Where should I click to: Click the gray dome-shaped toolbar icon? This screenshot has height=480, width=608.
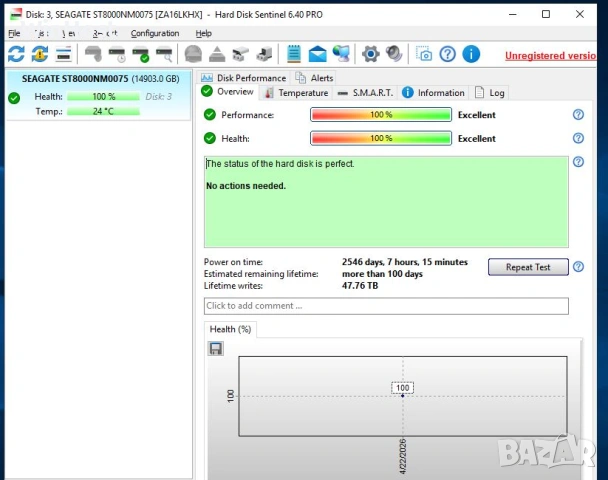click(x=193, y=54)
